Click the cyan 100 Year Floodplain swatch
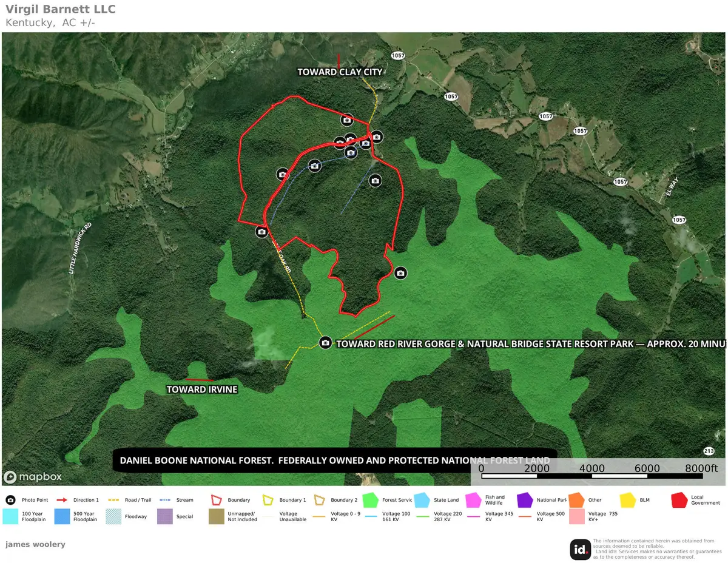The width and height of the screenshot is (728, 563). pos(10,516)
